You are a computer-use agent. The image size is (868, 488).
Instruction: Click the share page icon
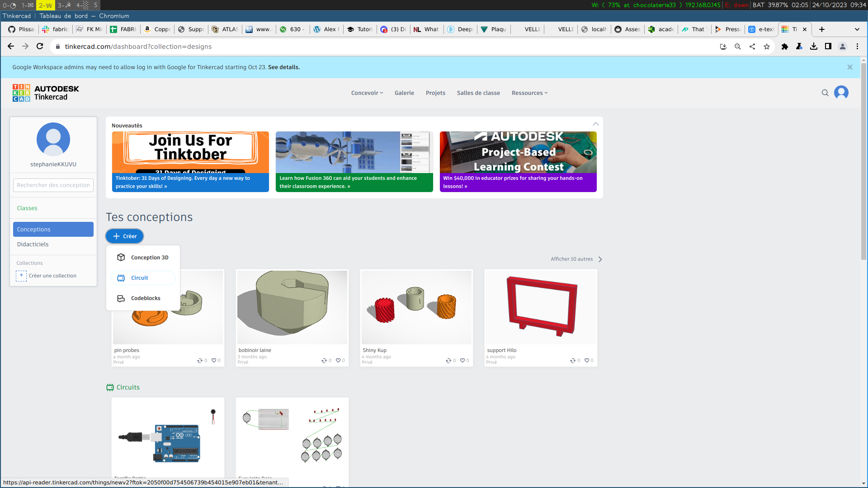click(752, 47)
